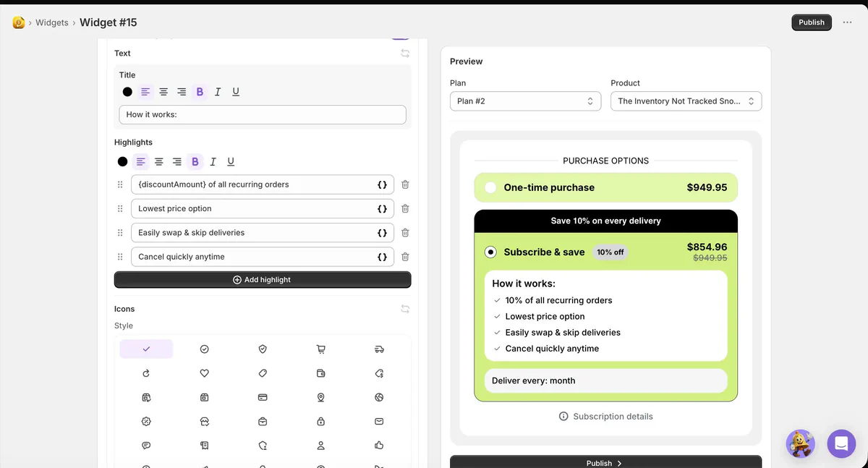Open the more options ellipsis menu
Viewport: 868px width, 468px height.
click(848, 22)
